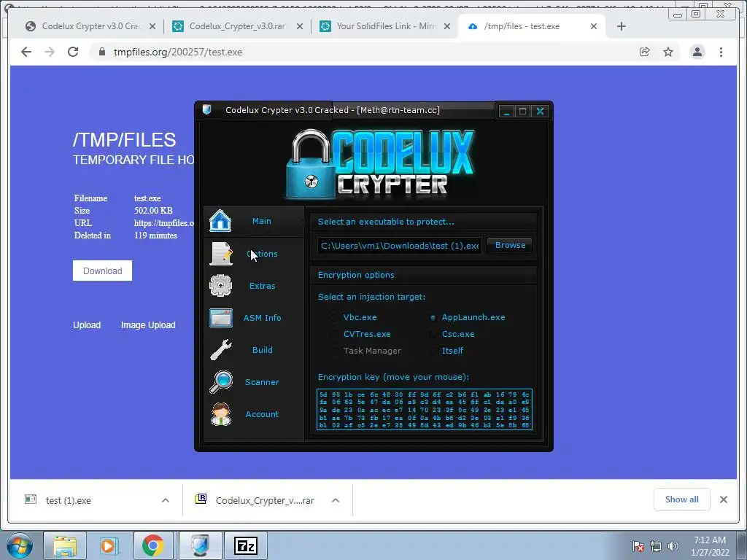Click the Image Upload link
This screenshot has width=747, height=560.
pyautogui.click(x=148, y=324)
